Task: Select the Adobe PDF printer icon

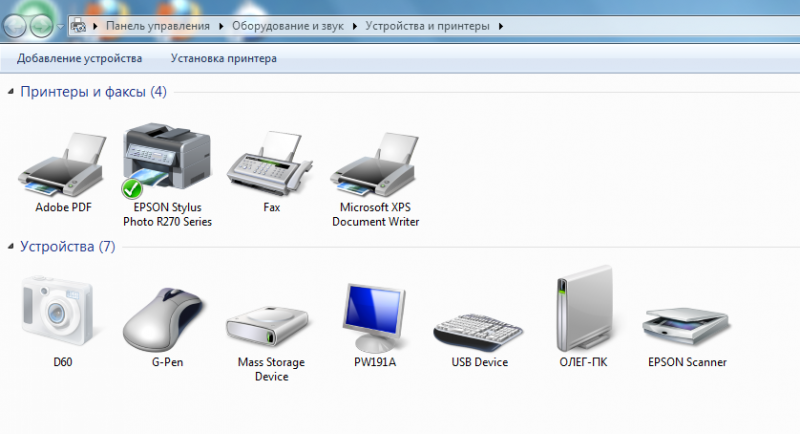Action: coord(62,165)
